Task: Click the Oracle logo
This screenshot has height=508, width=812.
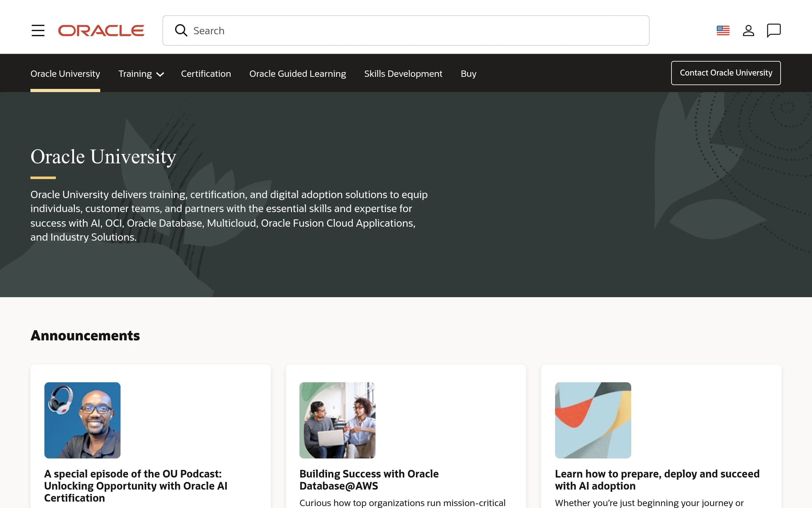Action: click(x=101, y=30)
